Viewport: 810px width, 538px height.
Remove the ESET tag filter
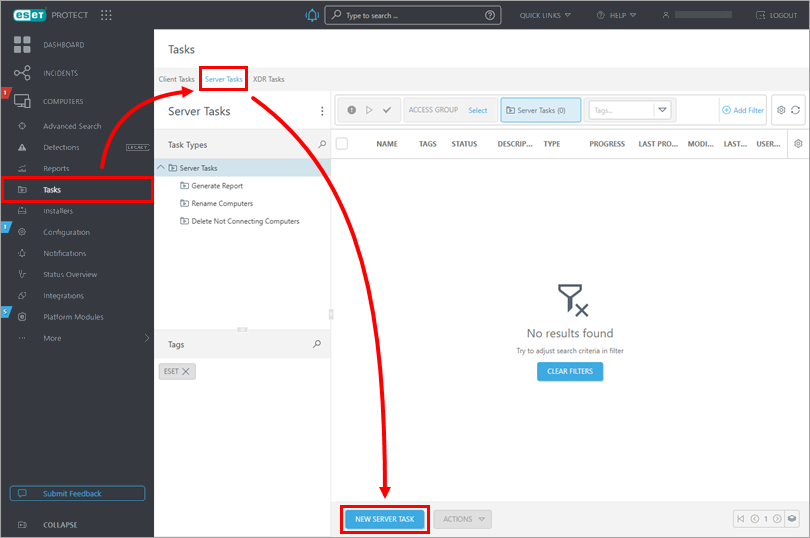point(186,371)
